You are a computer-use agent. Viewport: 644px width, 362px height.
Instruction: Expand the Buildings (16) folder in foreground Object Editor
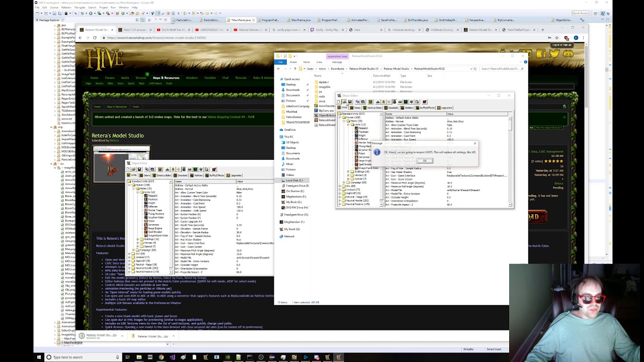pyautogui.click(x=348, y=171)
